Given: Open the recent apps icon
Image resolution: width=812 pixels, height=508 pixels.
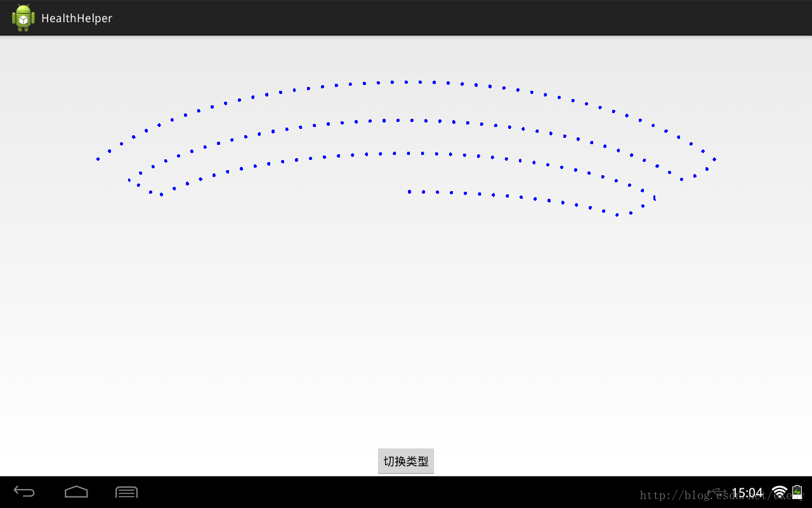Looking at the screenshot, I should (x=126, y=492).
